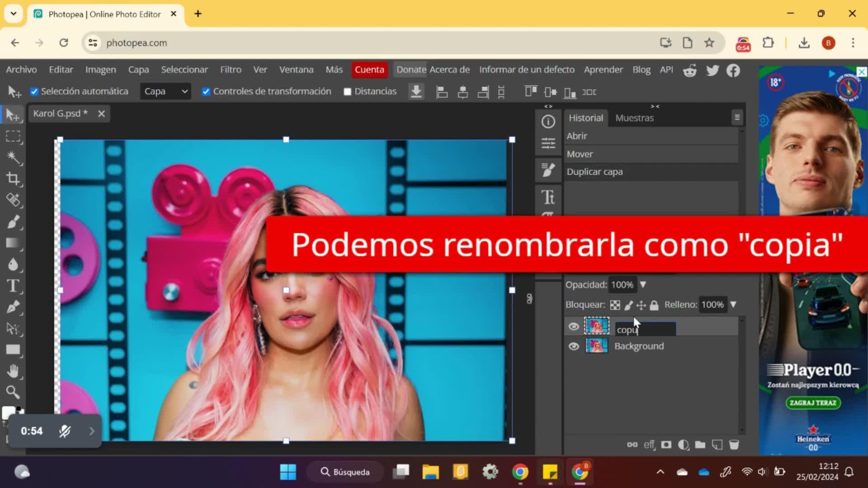Select the Rectangular Marquee tool
This screenshot has height=488, width=868.
(13, 136)
